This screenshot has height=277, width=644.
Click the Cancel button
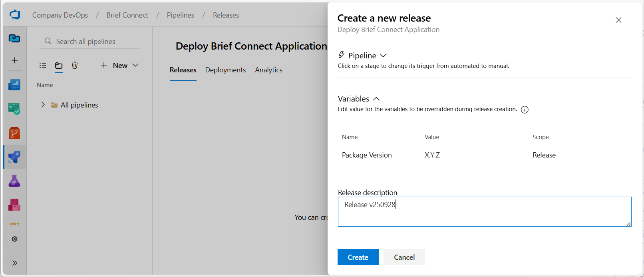[x=404, y=257]
